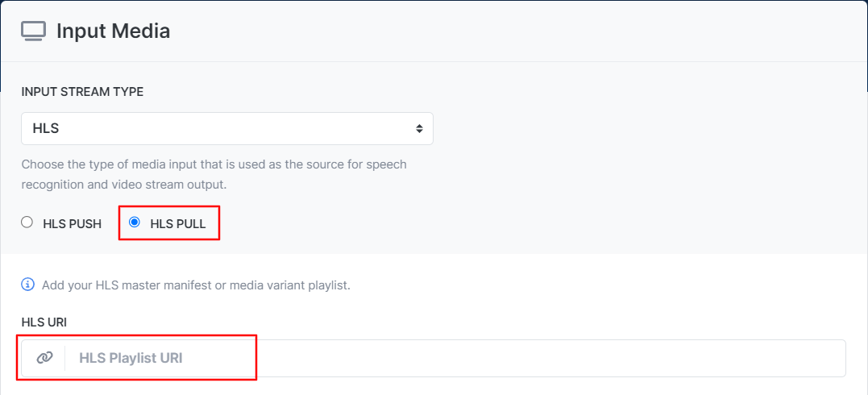
Task: Click the blue info circle icon
Action: coord(27,285)
